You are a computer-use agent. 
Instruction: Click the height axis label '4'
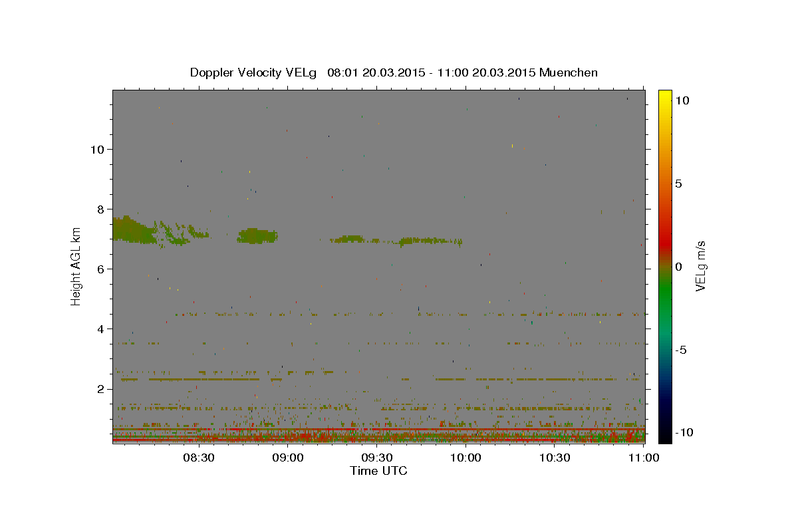99,329
